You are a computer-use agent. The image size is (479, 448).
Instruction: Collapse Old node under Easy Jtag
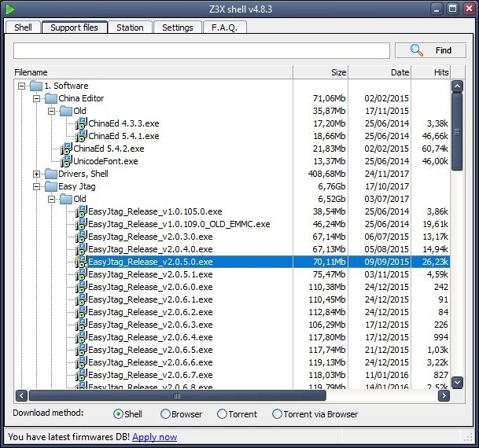coord(52,200)
